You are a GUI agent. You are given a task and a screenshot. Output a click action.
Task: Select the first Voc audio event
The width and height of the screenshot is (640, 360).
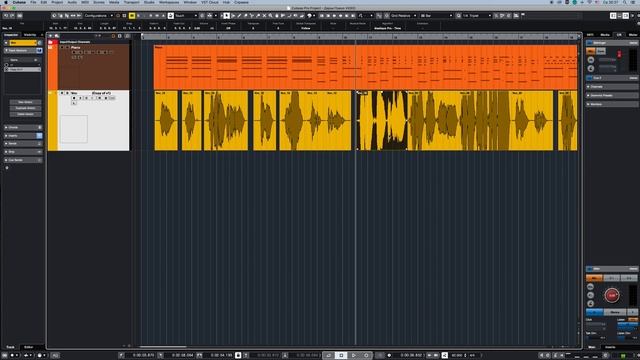pos(166,120)
